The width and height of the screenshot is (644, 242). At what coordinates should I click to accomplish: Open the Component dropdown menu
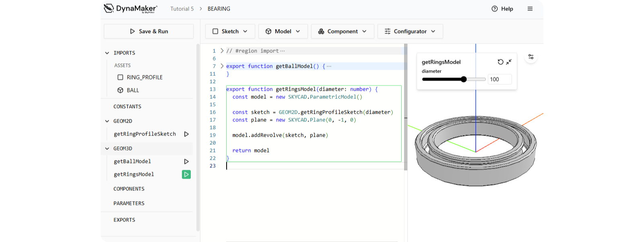(342, 31)
